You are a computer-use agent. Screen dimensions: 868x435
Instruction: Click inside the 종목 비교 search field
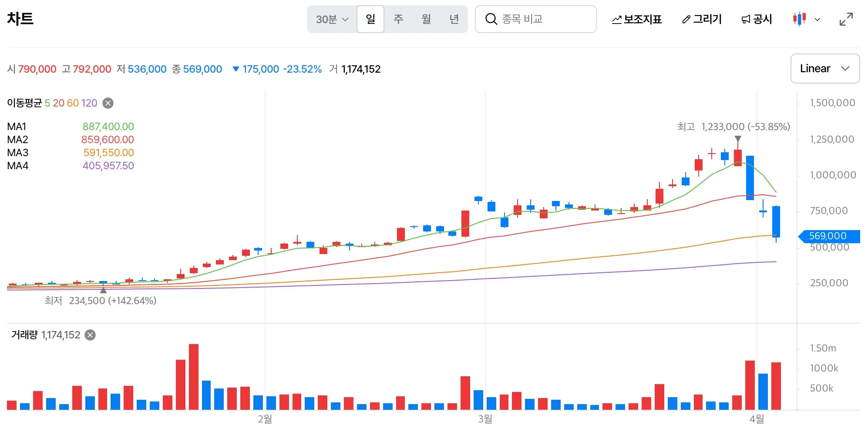pyautogui.click(x=535, y=19)
